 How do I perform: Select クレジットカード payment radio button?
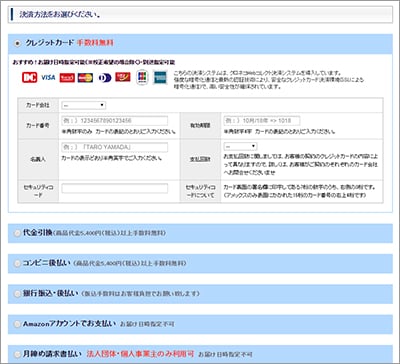click(x=17, y=43)
